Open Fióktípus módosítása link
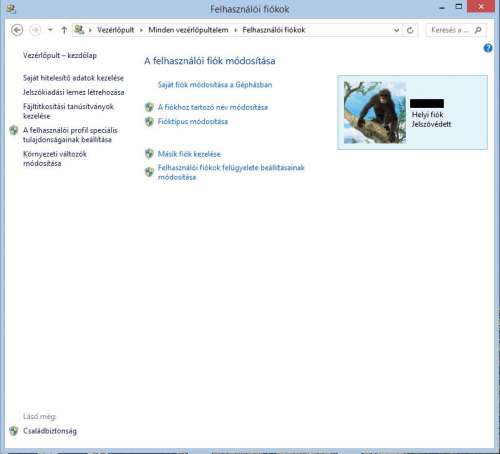The width and height of the screenshot is (500, 454). click(x=193, y=122)
